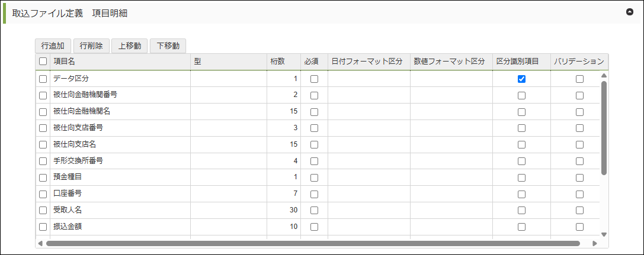Uncheck 区分識別項目 for データ区分 row
This screenshot has height=255, width=644.
[x=521, y=79]
